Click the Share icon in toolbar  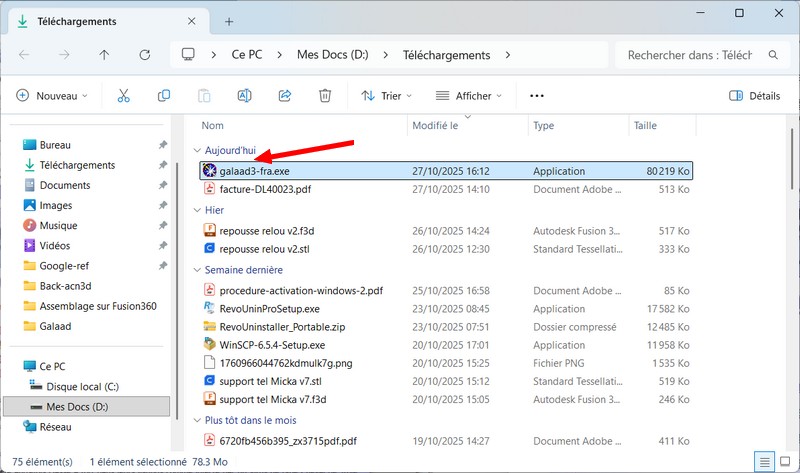284,96
